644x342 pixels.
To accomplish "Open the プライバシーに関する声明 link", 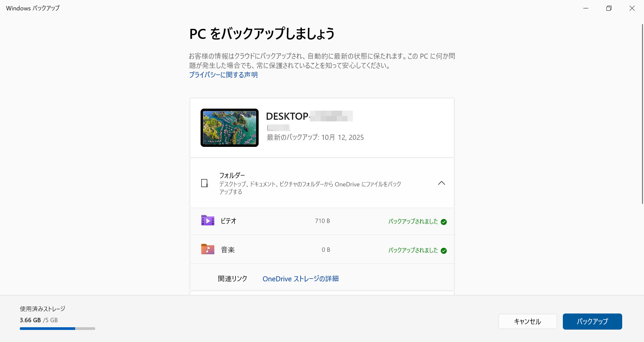I will pyautogui.click(x=223, y=75).
